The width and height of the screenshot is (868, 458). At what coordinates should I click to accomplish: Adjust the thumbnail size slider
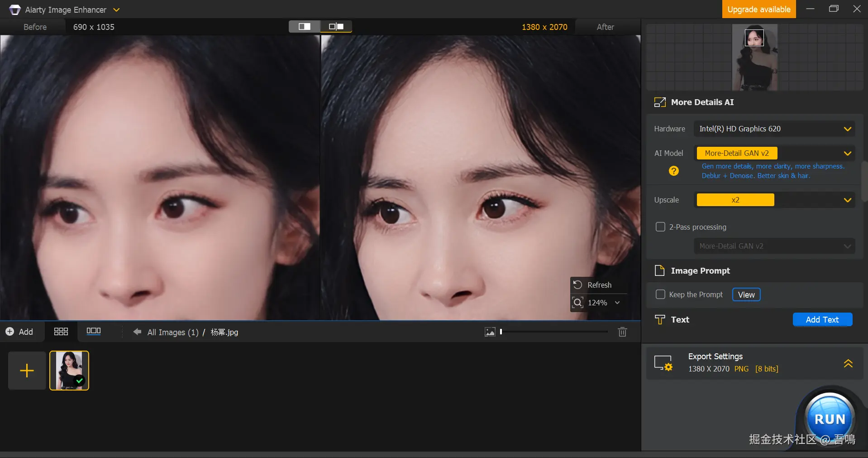pos(554,332)
